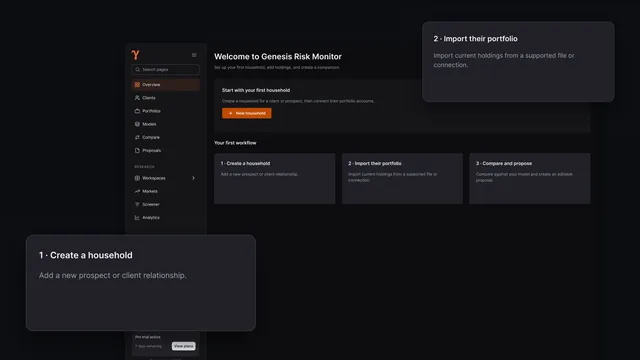Click the Overview grid icon
Screen dimensions: 640x360
(x=137, y=84)
